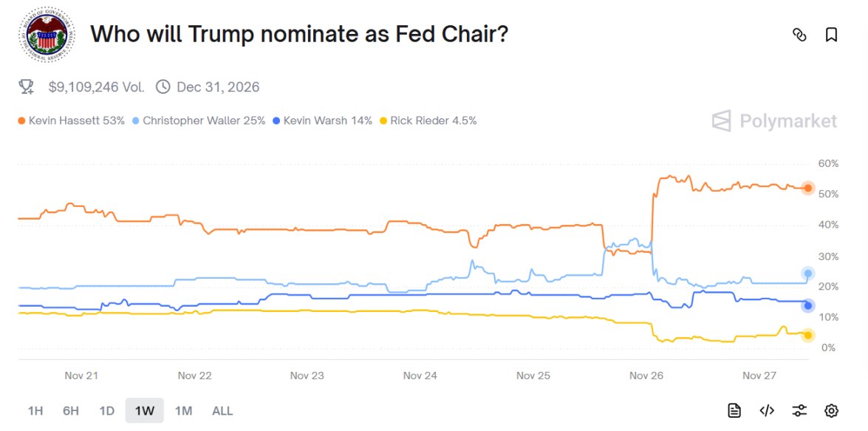Select the 1H time range

pos(35,411)
